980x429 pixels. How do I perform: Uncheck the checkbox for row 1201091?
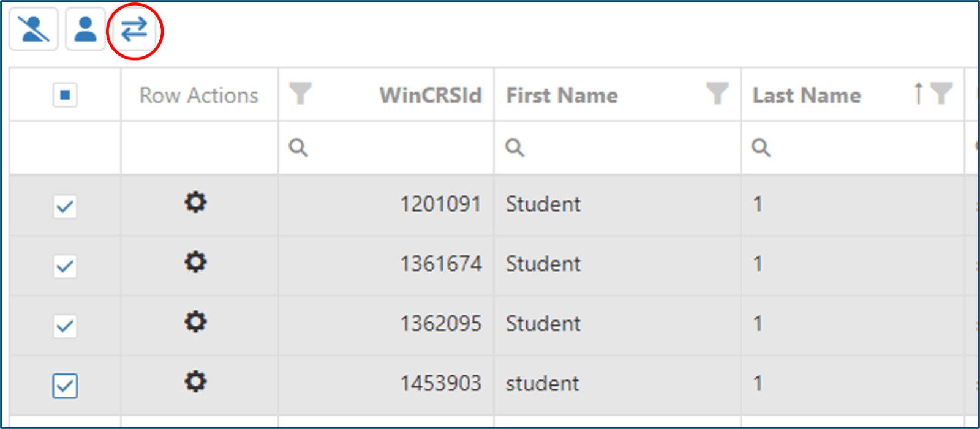(65, 206)
